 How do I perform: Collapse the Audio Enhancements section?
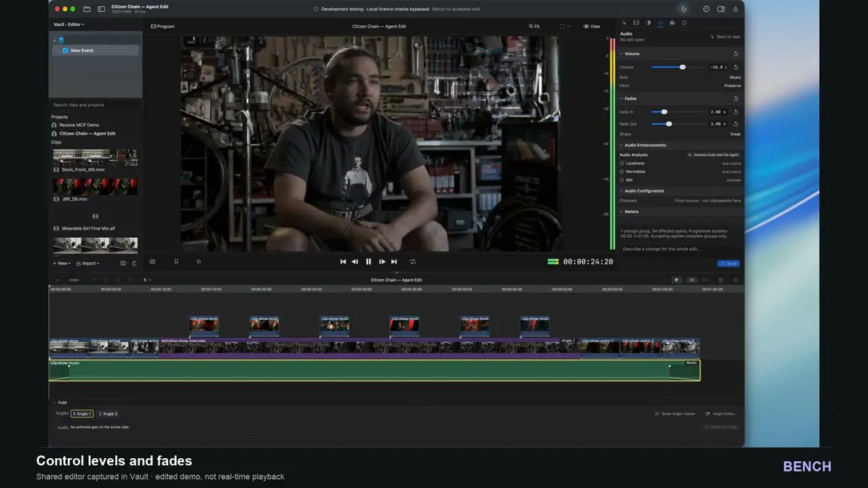click(621, 145)
